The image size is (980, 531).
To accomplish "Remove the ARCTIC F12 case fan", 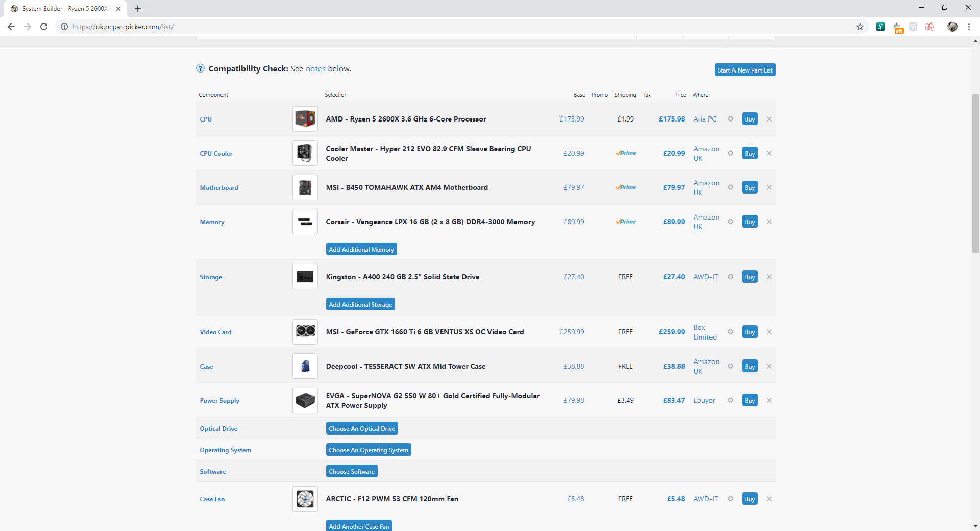I will click(x=769, y=499).
